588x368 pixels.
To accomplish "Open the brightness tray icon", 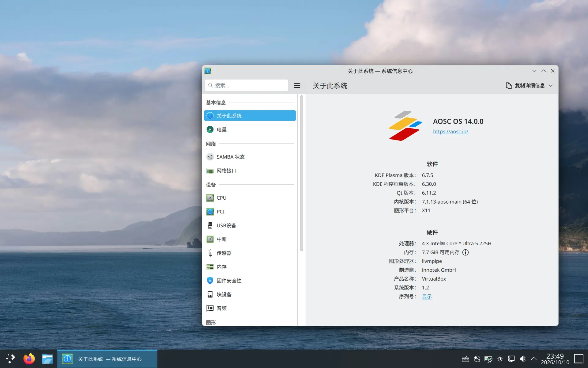I will [x=500, y=359].
